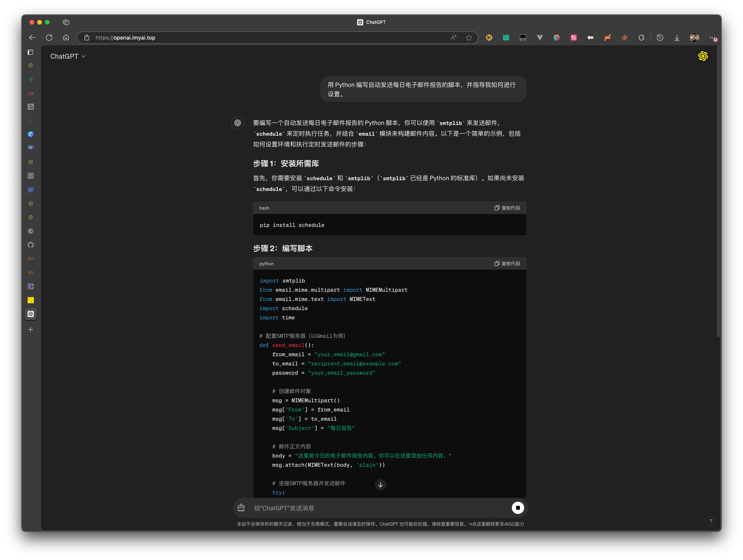The image size is (743, 560).
Task: Click the 'import smtplib' code line
Action: click(282, 281)
